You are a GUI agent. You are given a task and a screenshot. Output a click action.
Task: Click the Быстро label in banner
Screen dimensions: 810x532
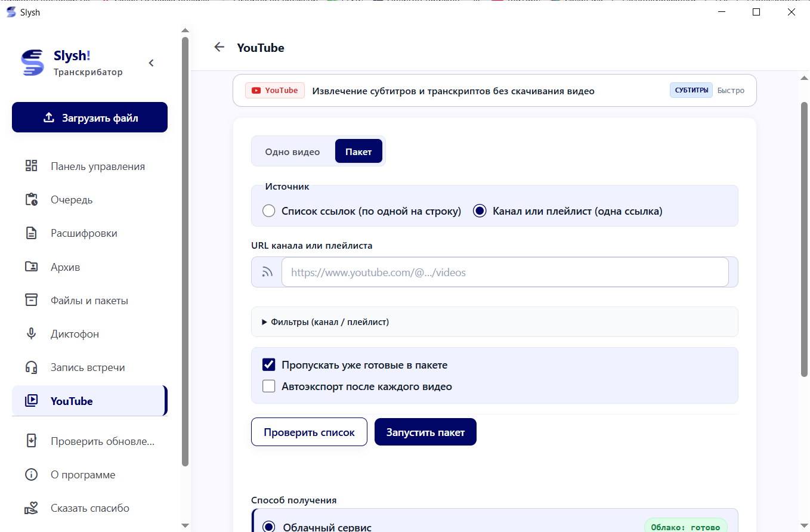click(731, 91)
